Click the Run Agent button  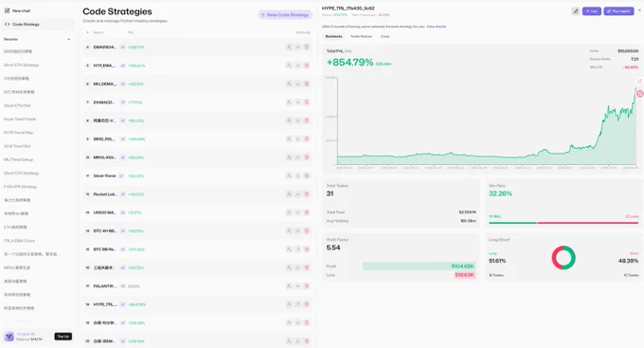point(618,11)
